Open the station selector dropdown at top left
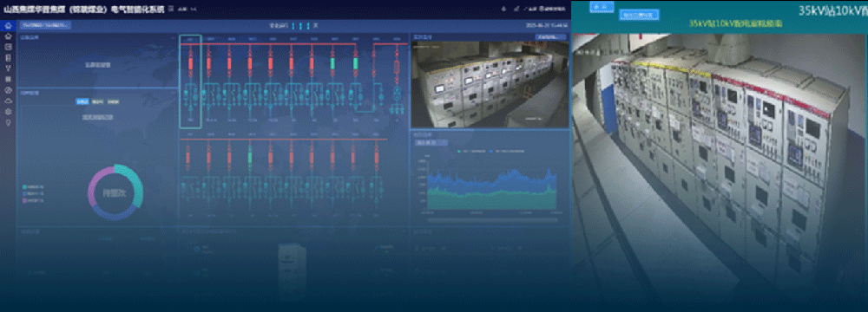Viewport: 868px width, 312px height. tap(46, 25)
